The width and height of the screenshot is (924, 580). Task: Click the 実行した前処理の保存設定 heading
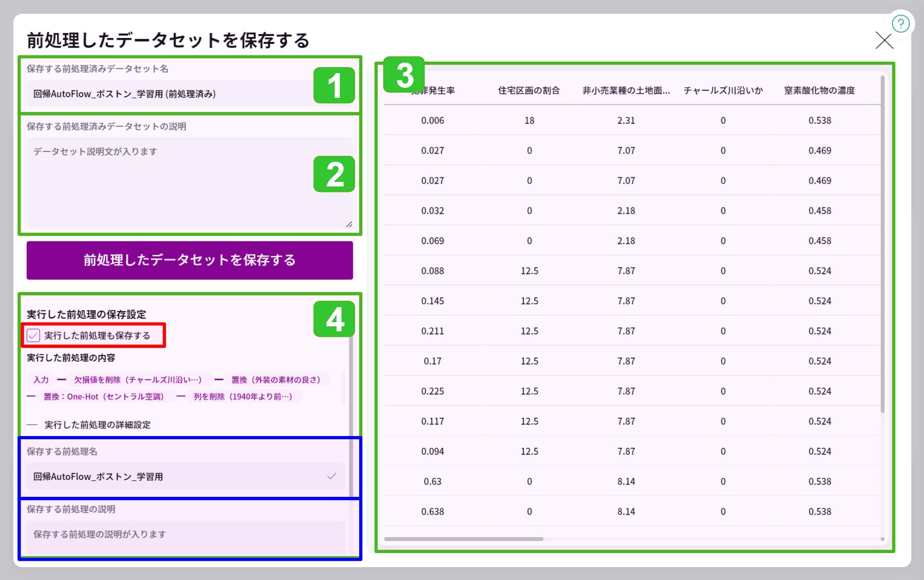click(86, 314)
